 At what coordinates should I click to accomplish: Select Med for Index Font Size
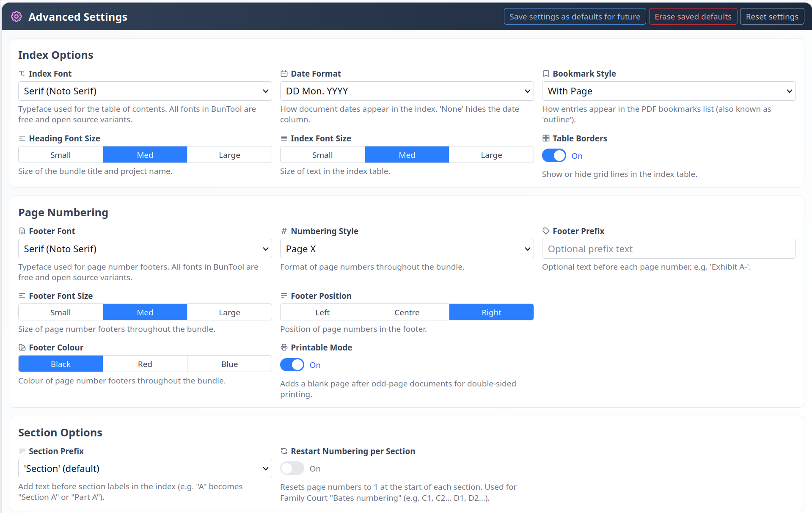(407, 155)
